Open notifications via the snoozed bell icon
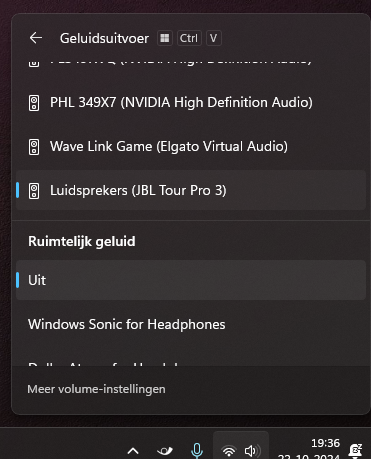This screenshot has height=459, width=371. click(x=355, y=451)
